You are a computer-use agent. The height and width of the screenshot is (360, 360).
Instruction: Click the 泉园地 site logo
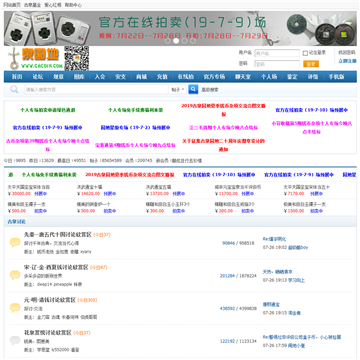(35, 58)
